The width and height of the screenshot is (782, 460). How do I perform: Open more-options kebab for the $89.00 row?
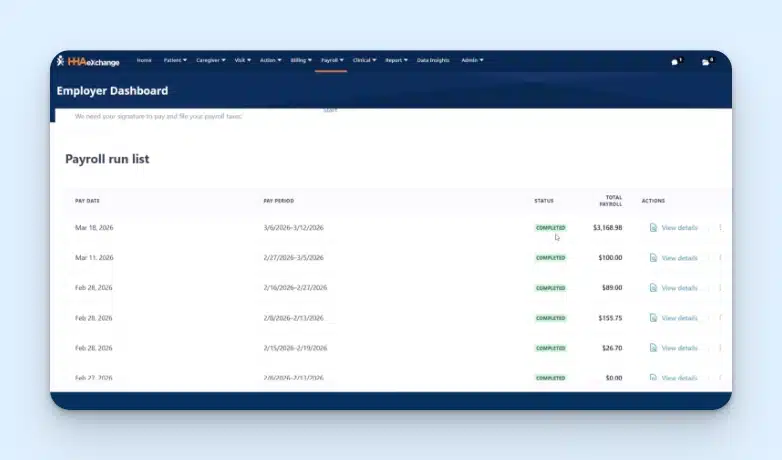coord(720,288)
